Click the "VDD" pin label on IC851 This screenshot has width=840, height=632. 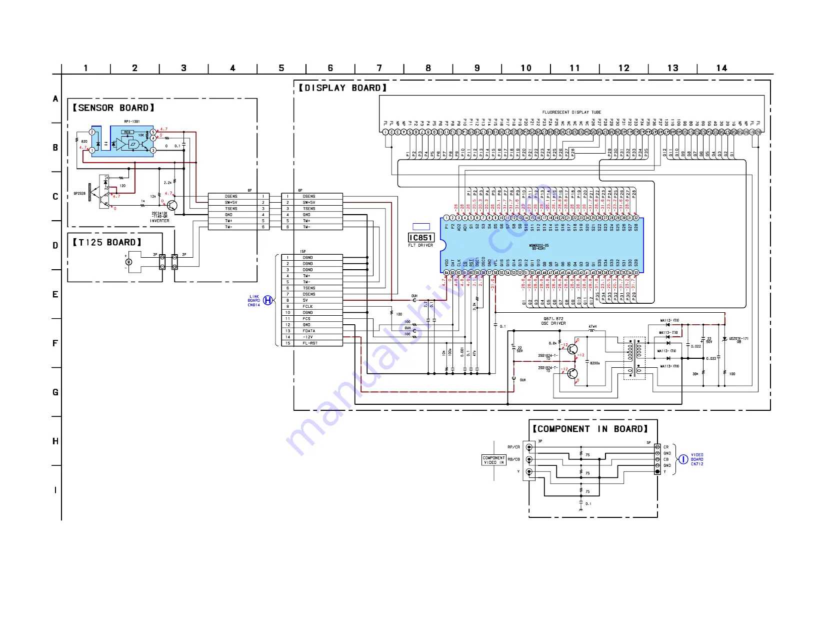pyautogui.click(x=446, y=262)
